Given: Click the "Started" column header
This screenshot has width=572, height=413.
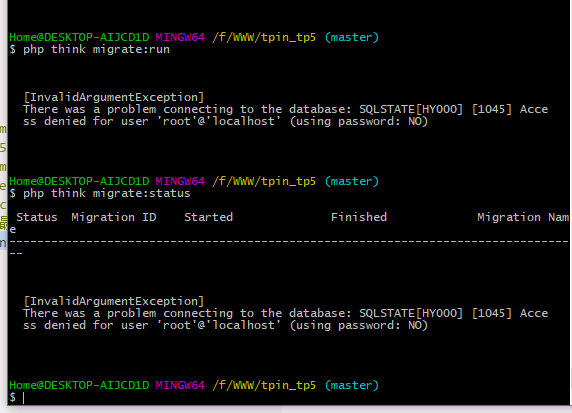Looking at the screenshot, I should [x=208, y=217].
